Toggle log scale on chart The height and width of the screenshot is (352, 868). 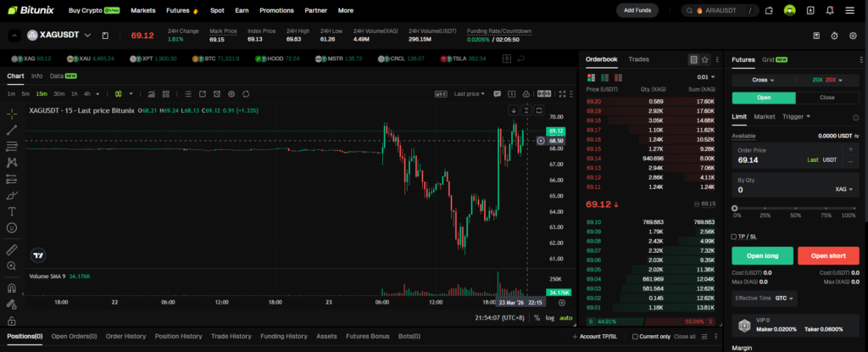[x=549, y=317]
